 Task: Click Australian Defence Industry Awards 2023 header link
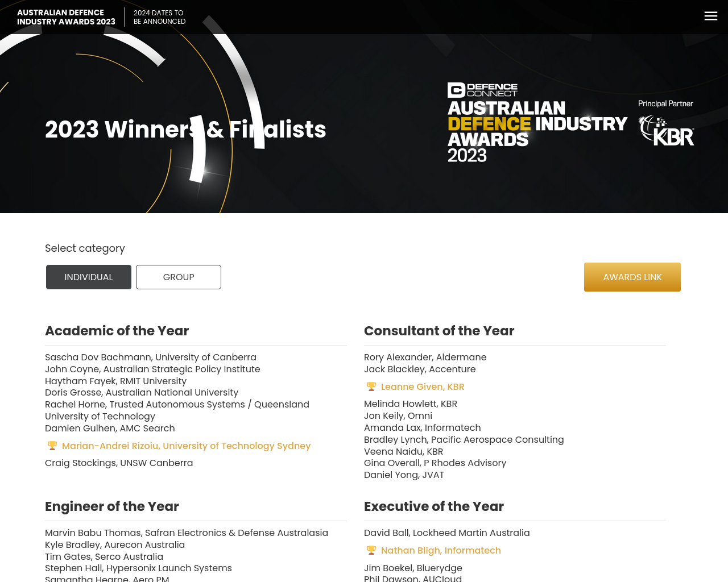tap(66, 17)
